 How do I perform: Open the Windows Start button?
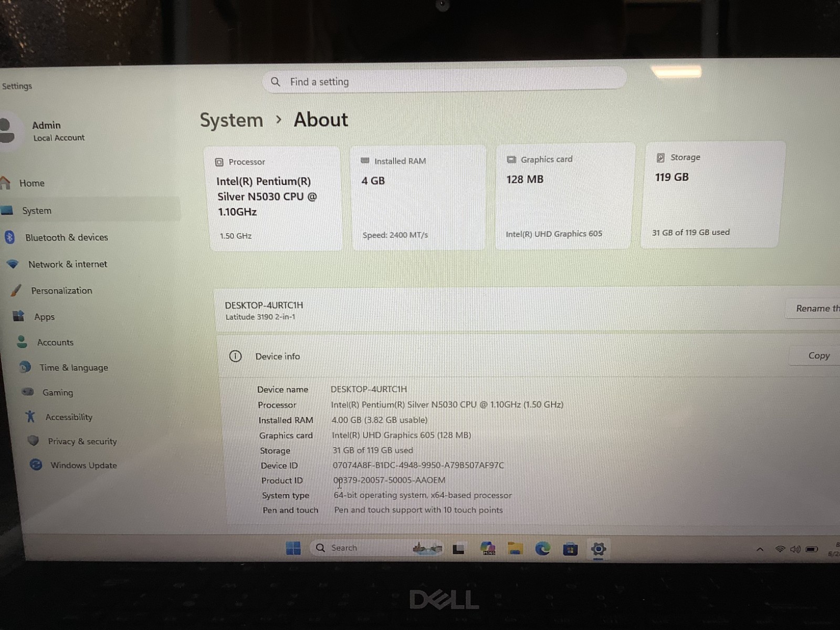click(x=293, y=548)
